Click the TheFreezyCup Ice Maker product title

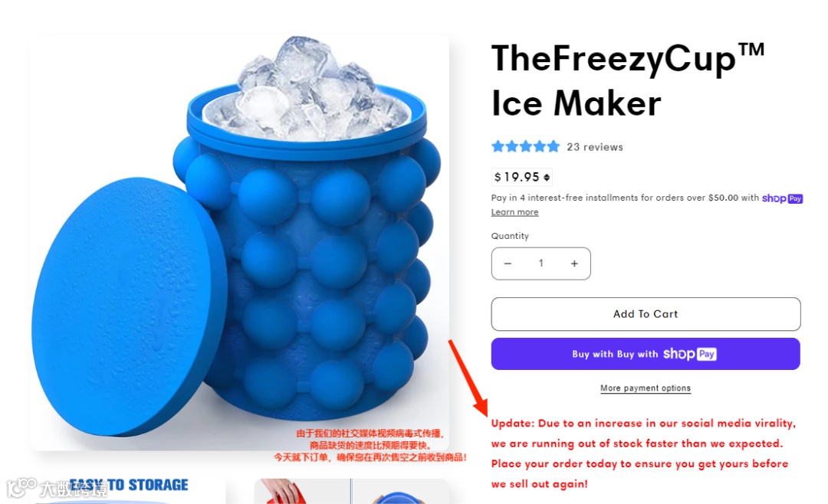627,80
